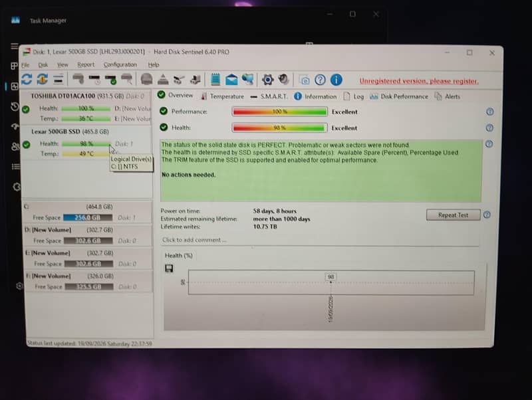Open the report notepad toolbar icon
This screenshot has height=400, width=532.
coord(215,80)
